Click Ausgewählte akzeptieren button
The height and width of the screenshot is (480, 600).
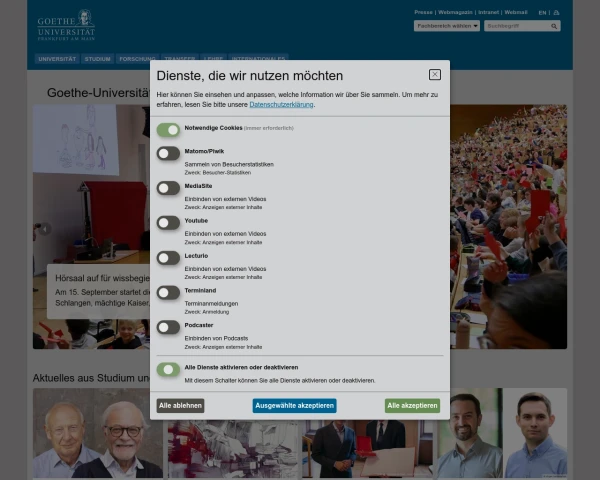[294, 405]
